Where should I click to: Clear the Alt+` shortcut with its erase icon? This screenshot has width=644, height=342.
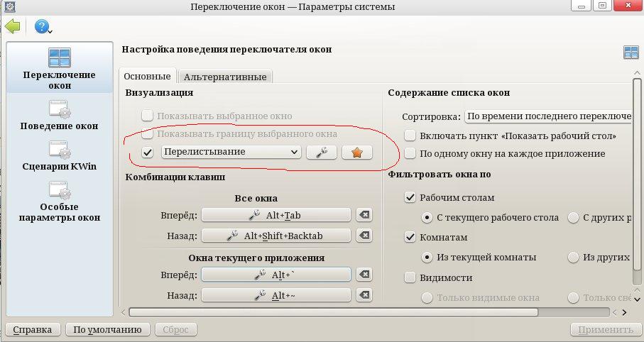(364, 275)
